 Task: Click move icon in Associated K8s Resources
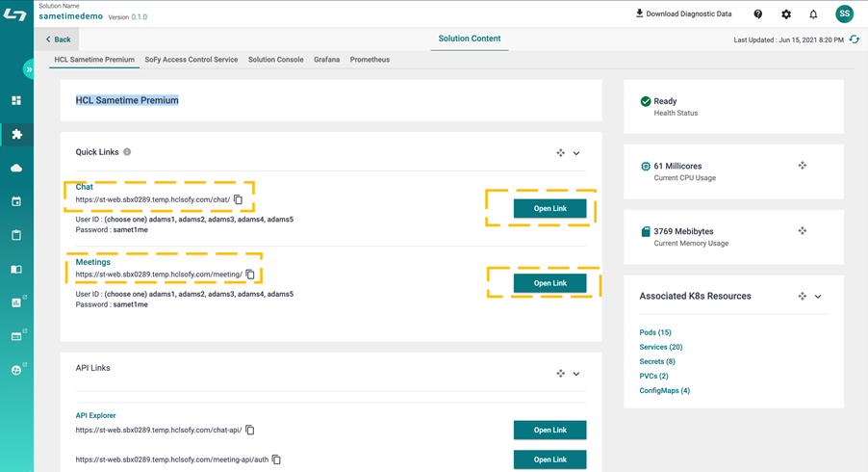tap(803, 297)
